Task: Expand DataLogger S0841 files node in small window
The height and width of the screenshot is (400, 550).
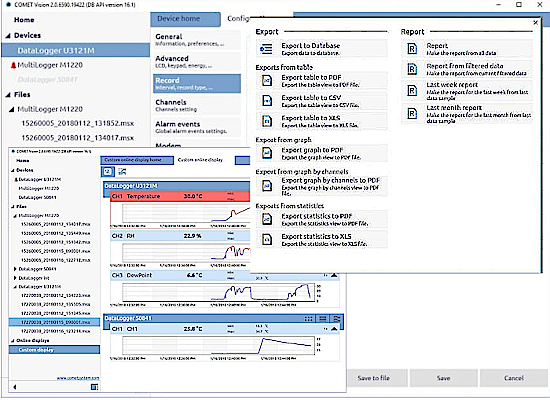Action: coord(15,269)
